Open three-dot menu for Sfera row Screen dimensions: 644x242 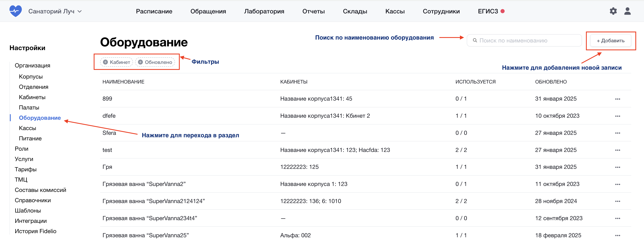coord(617,133)
